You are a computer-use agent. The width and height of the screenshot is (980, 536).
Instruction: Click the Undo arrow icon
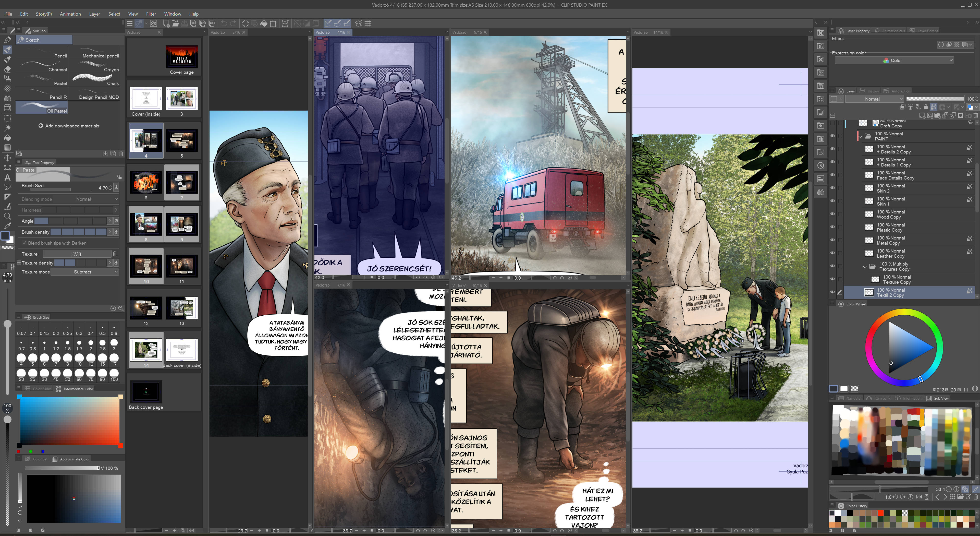224,23
